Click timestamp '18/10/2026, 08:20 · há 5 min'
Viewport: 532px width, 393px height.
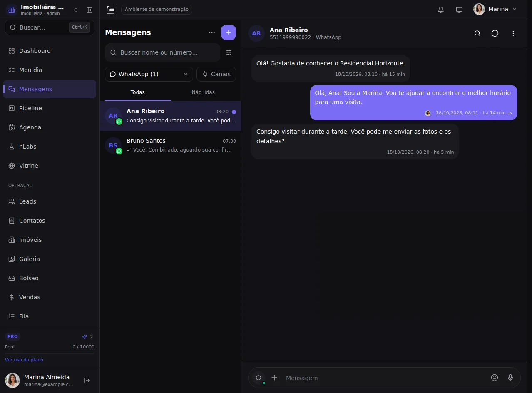point(420,152)
